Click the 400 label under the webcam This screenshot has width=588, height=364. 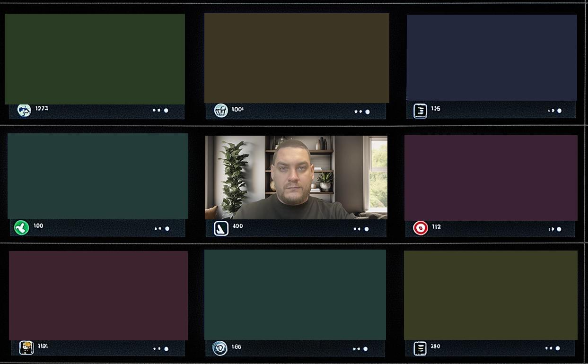[x=237, y=226]
